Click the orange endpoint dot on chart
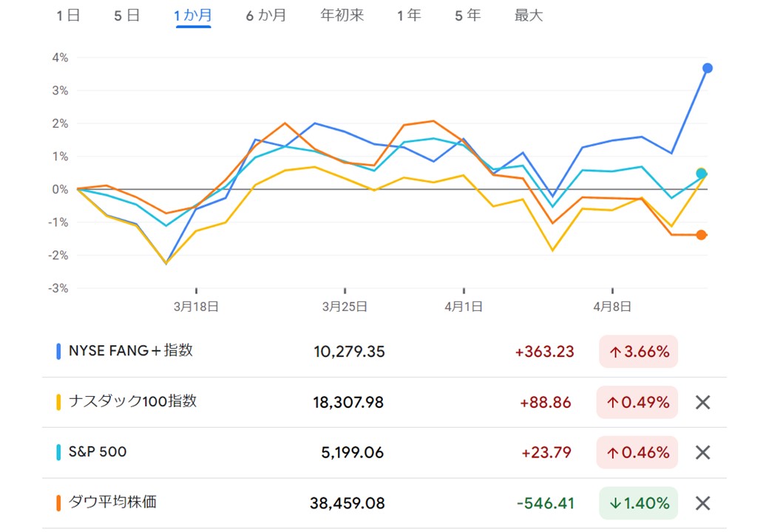The width and height of the screenshot is (769, 532). pos(701,235)
